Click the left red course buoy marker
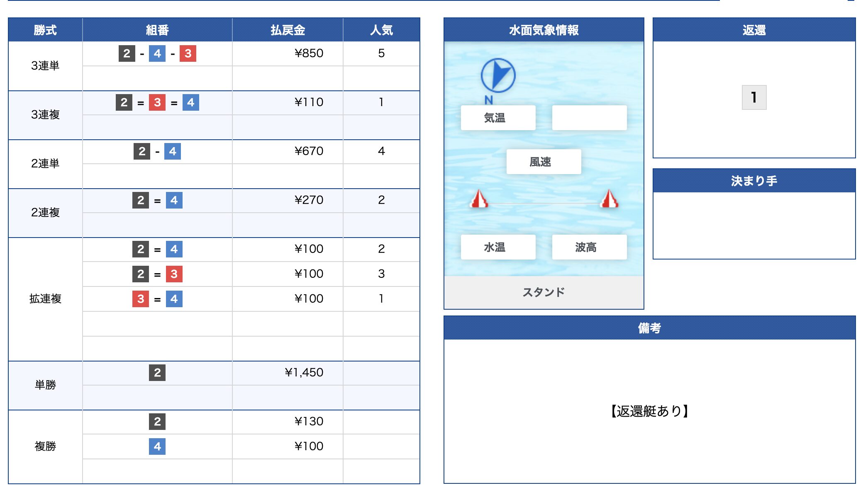Screen dimensions: 868x495 (x=479, y=199)
